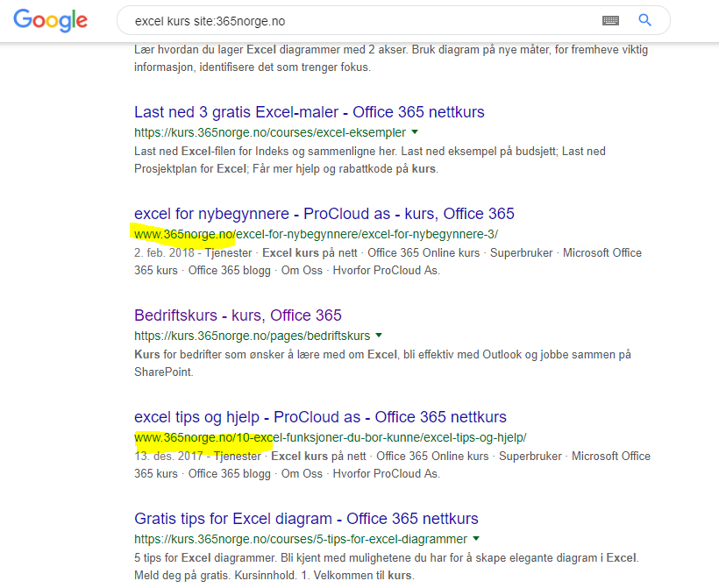Click snippet dated '13. des. 2017'
This screenshot has height=588, width=719.
[x=392, y=465]
